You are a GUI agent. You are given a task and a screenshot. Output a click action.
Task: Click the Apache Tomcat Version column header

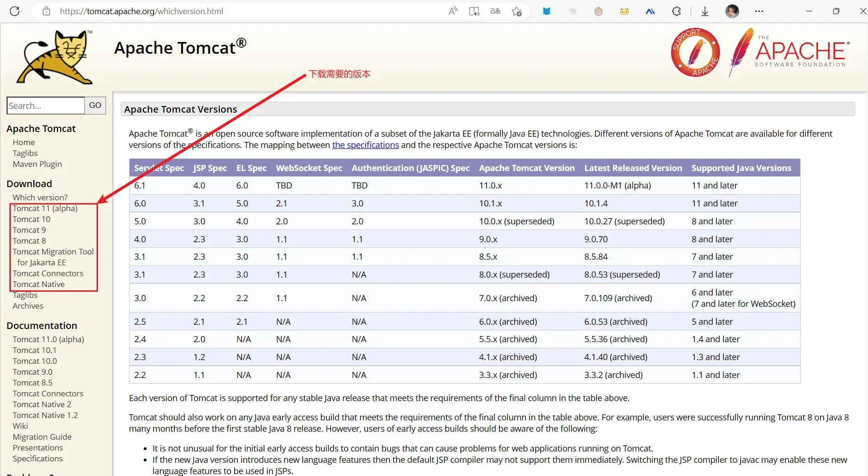pyautogui.click(x=527, y=168)
